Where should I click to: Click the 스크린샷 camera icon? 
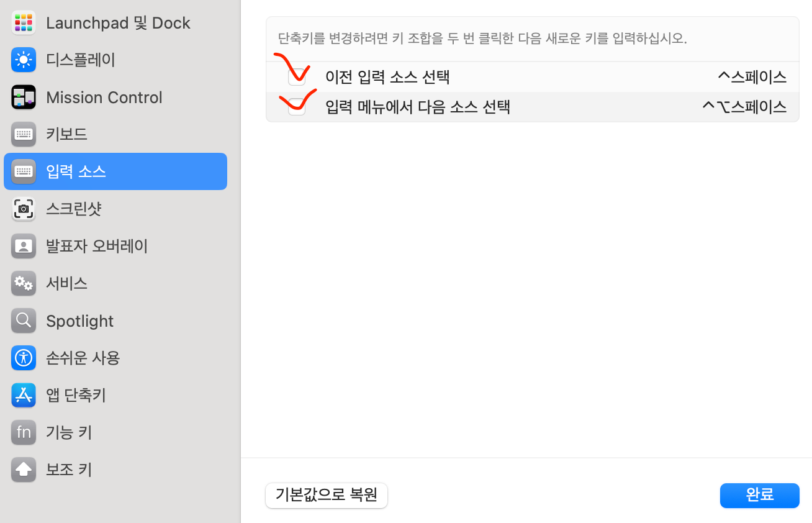(24, 209)
